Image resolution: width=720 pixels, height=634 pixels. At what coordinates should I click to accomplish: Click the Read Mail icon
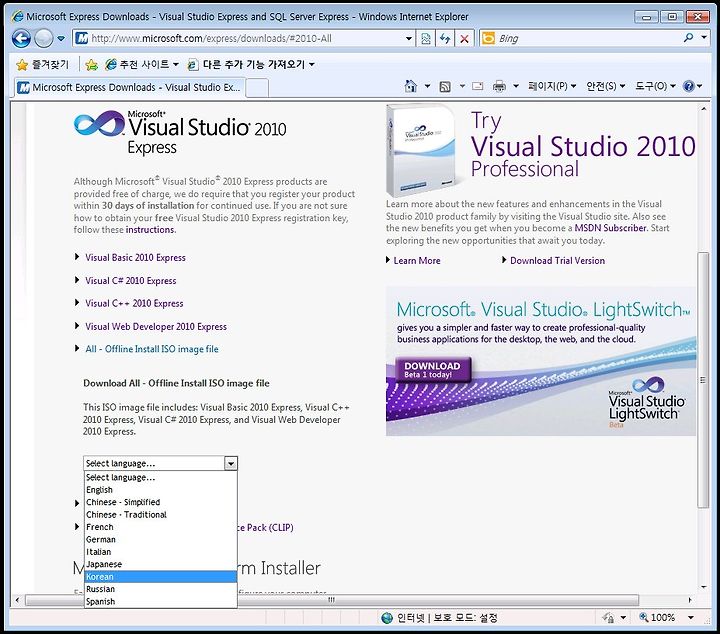(478, 86)
